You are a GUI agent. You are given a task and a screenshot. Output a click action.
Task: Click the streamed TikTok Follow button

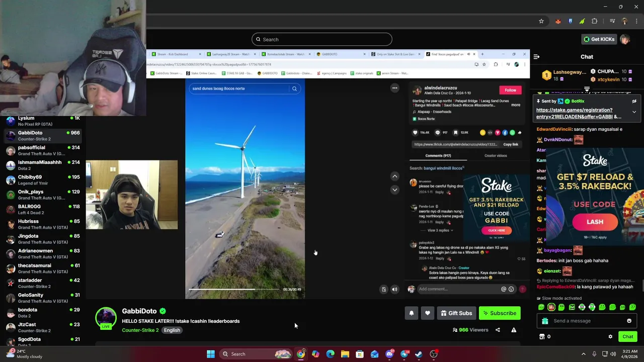point(510,90)
